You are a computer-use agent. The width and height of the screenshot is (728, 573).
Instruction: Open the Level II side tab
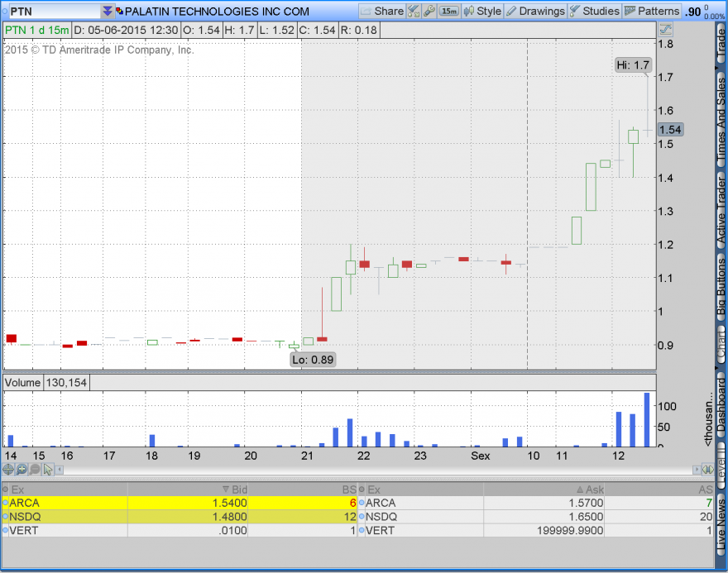coord(721,464)
